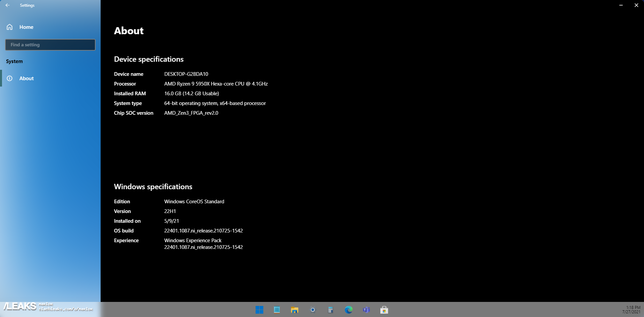The image size is (644, 317).
Task: Click the 5/9/21 installed on date
Action: tap(171, 221)
